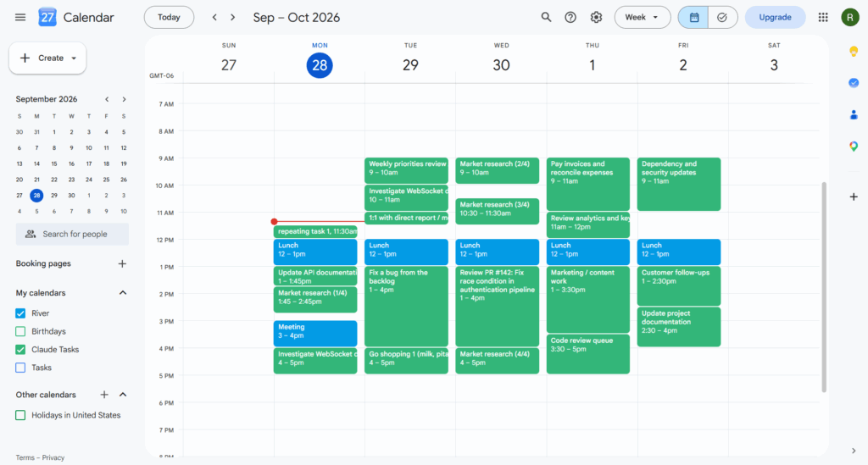Open the Market research (1/4) event
The height and width of the screenshot is (465, 868).
(x=315, y=300)
